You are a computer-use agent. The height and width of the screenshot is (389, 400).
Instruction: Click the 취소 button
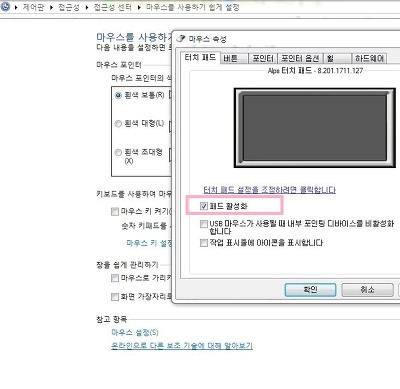click(x=367, y=290)
